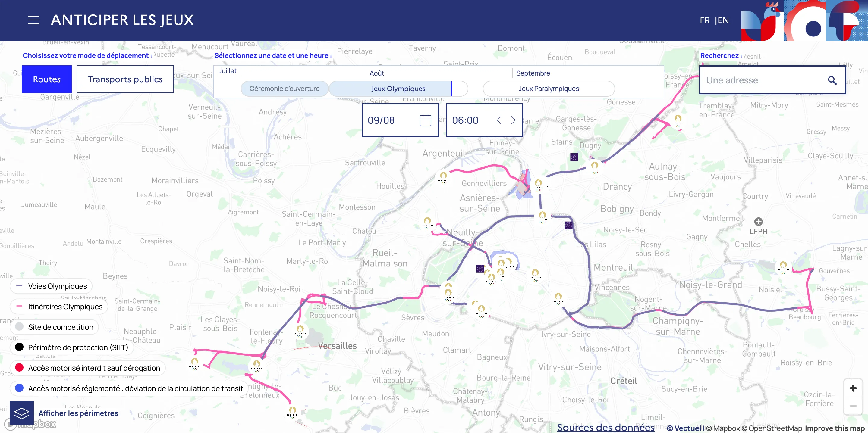Zoom in with the plus map control
868x433 pixels.
853,388
